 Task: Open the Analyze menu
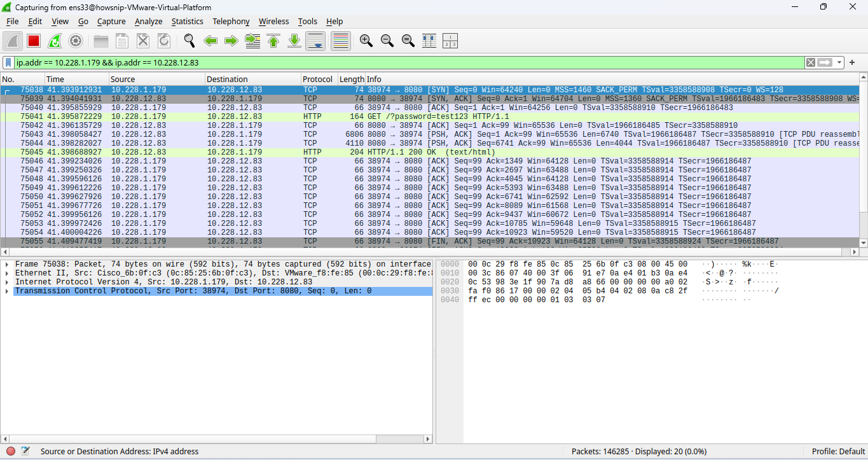coord(149,22)
